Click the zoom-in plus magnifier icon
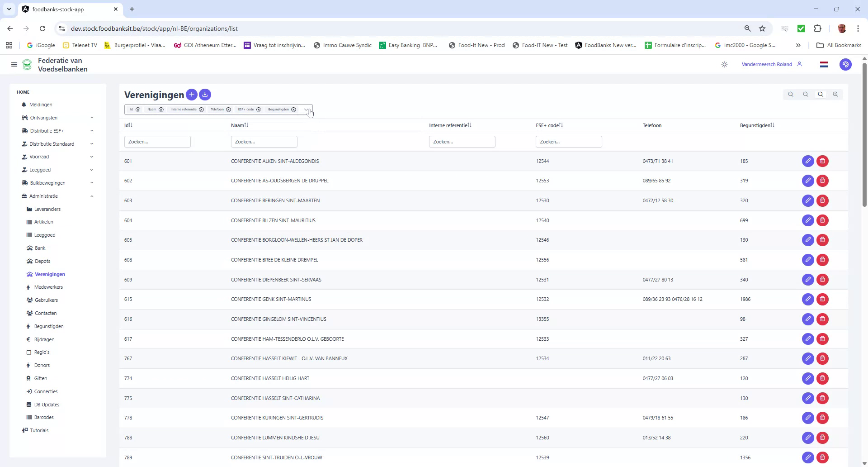The width and height of the screenshot is (868, 467). click(835, 94)
